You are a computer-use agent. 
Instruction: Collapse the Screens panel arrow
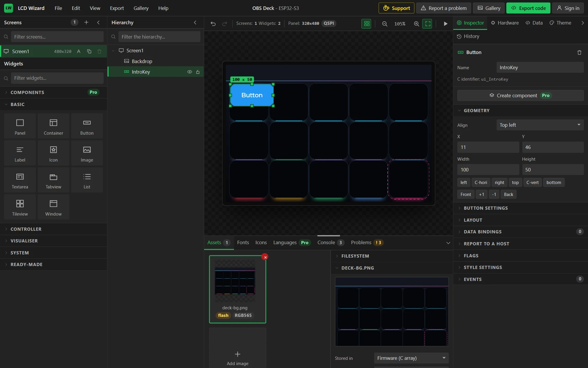click(98, 22)
